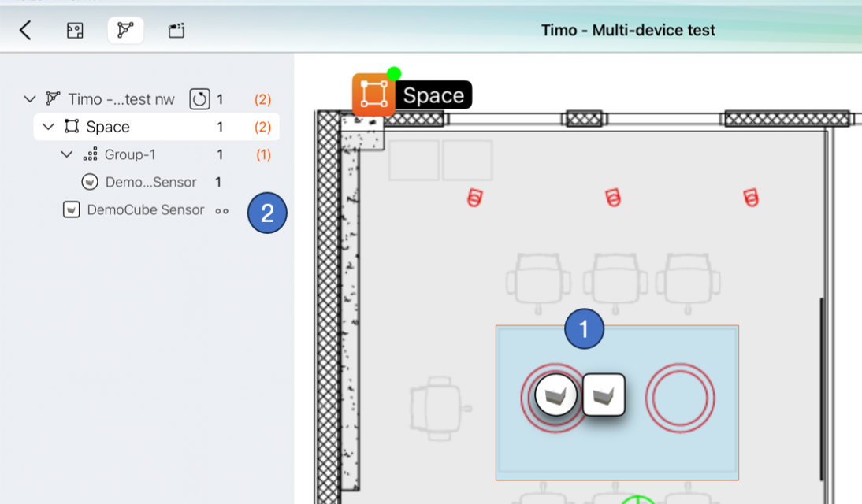
Task: Open the floor plan view icon
Action: tap(75, 31)
